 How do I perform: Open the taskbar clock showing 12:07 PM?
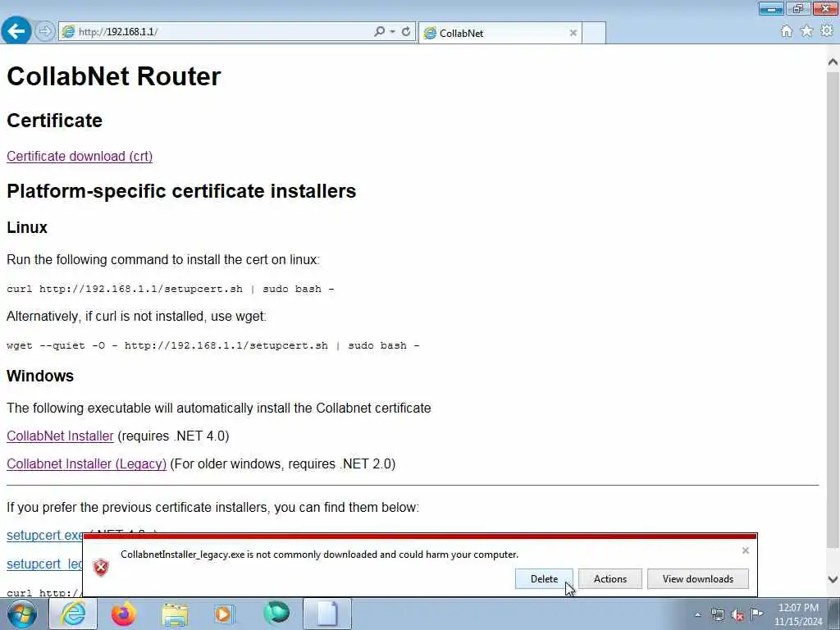pos(798,614)
